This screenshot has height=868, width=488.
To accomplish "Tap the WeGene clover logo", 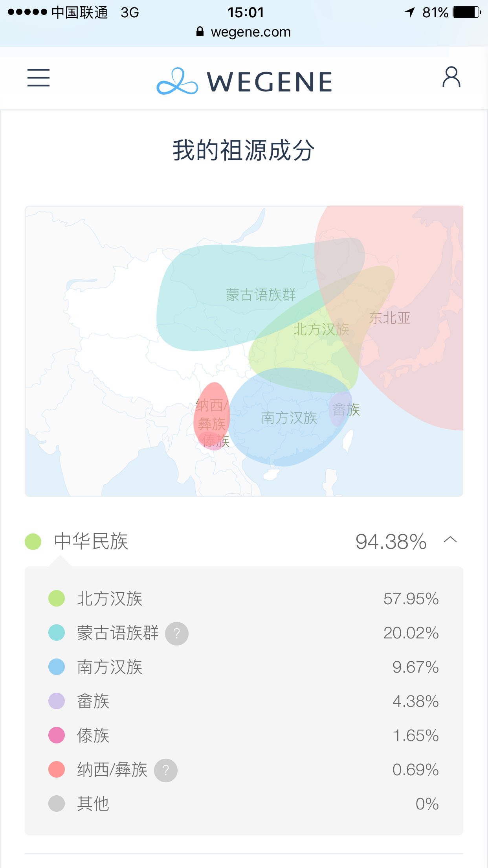I will tap(177, 81).
